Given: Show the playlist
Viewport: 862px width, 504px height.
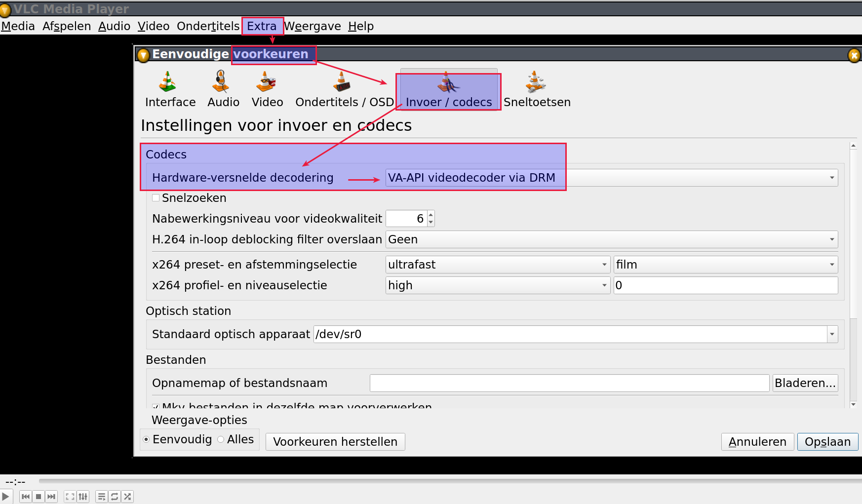Looking at the screenshot, I should pos(102,497).
